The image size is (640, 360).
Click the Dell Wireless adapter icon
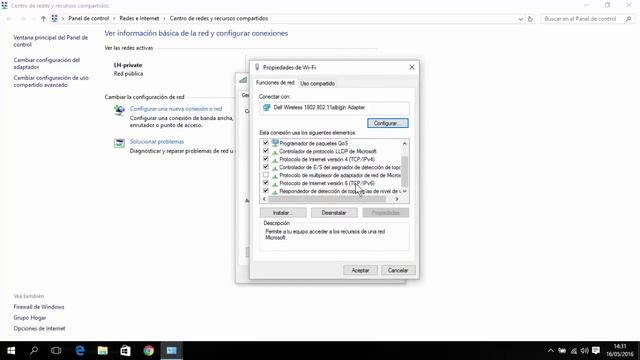point(267,107)
